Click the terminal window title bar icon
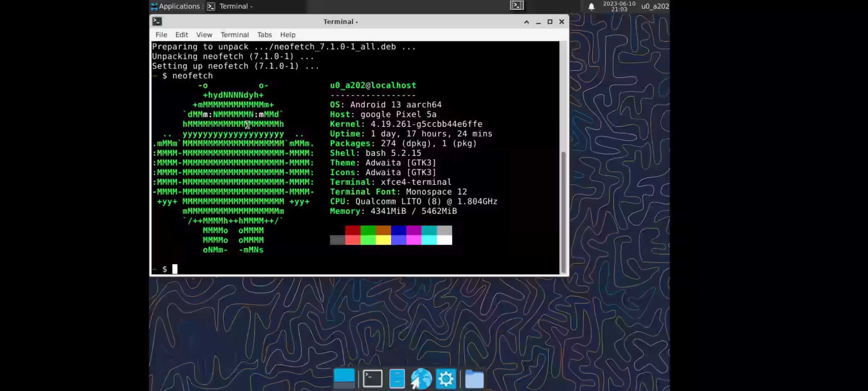Screen dimensions: 868x391 [157, 21]
